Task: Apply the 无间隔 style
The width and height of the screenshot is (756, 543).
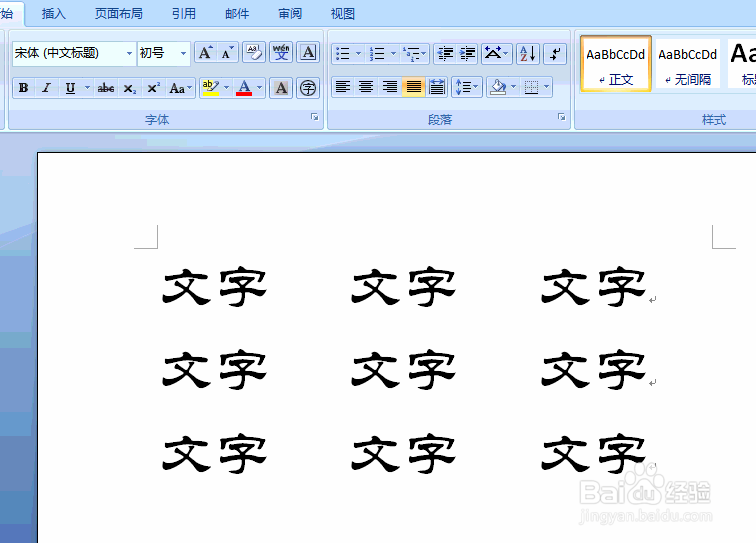Action: 688,64
